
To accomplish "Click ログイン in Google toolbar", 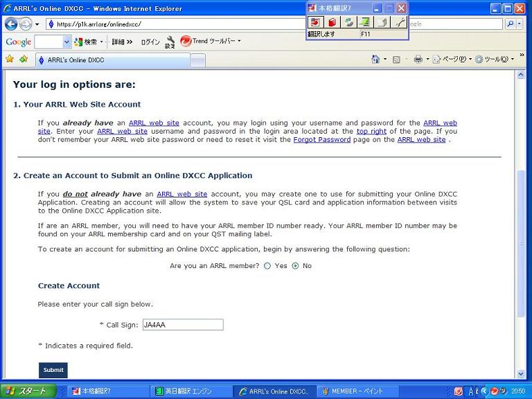I will point(150,42).
